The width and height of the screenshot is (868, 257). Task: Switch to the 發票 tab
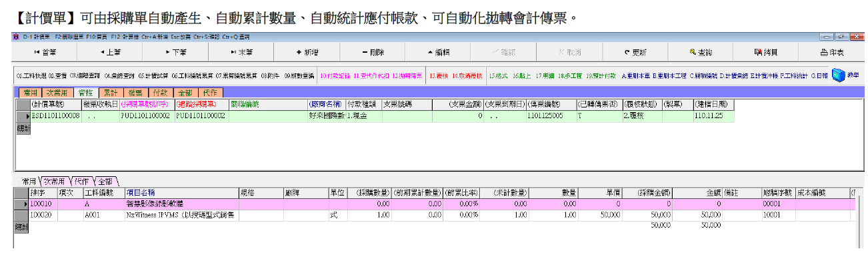pyautogui.click(x=136, y=93)
